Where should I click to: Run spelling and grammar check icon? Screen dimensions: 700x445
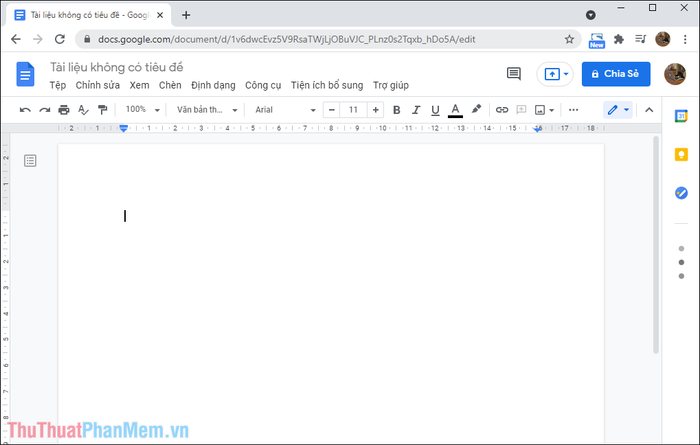[83, 110]
